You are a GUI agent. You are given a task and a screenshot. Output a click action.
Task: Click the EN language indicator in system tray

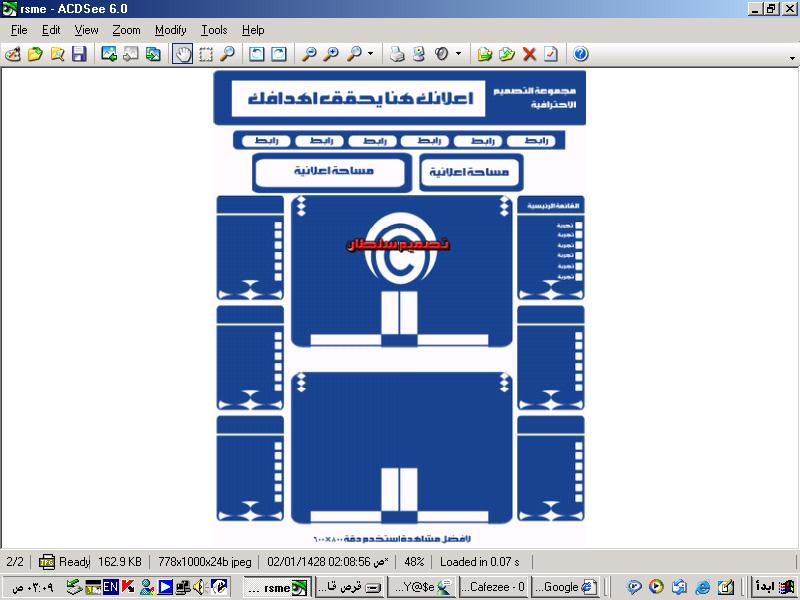pos(110,587)
